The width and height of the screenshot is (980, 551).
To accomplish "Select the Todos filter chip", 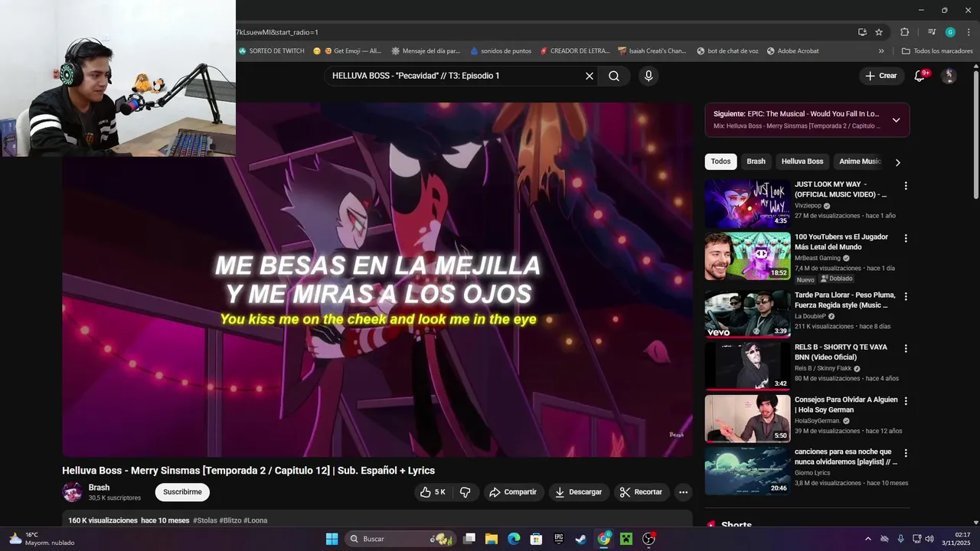I will click(720, 161).
